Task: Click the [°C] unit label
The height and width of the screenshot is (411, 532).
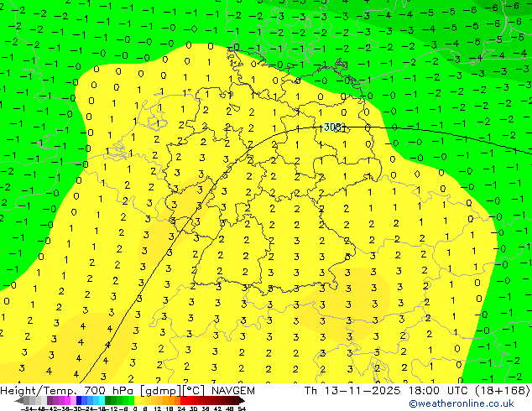Action: [194, 391]
